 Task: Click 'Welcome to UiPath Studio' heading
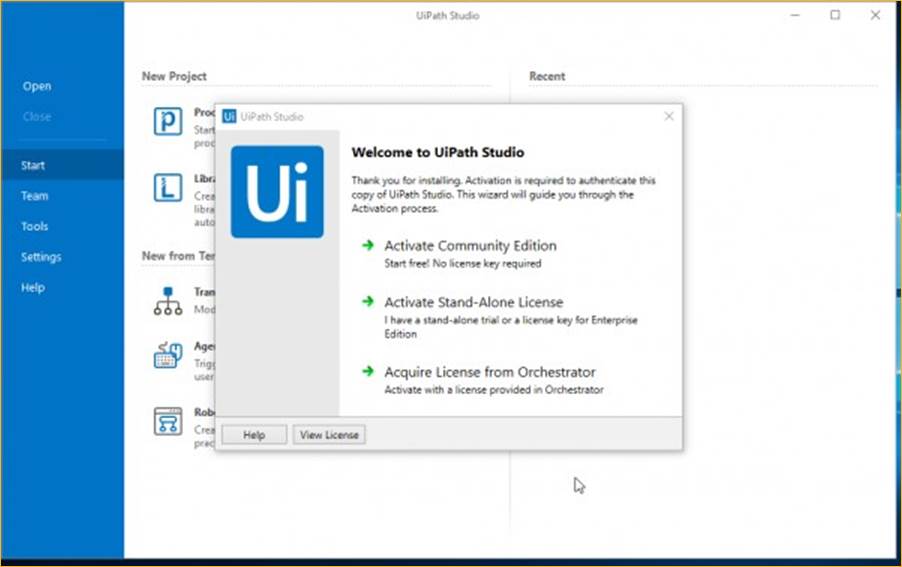438,152
